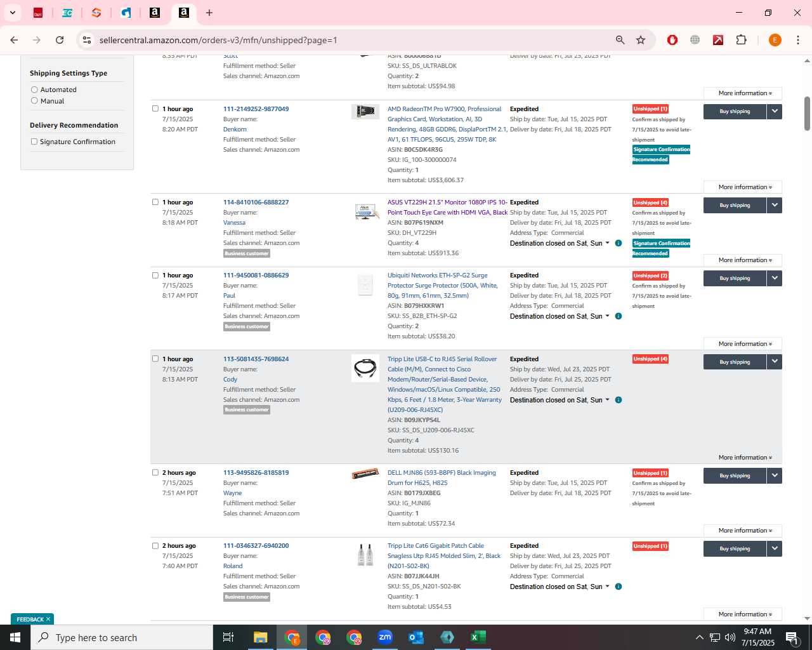Screen dimensions: 812x650
Task: Expand More information for AMD Radeon order
Action: [743, 187]
